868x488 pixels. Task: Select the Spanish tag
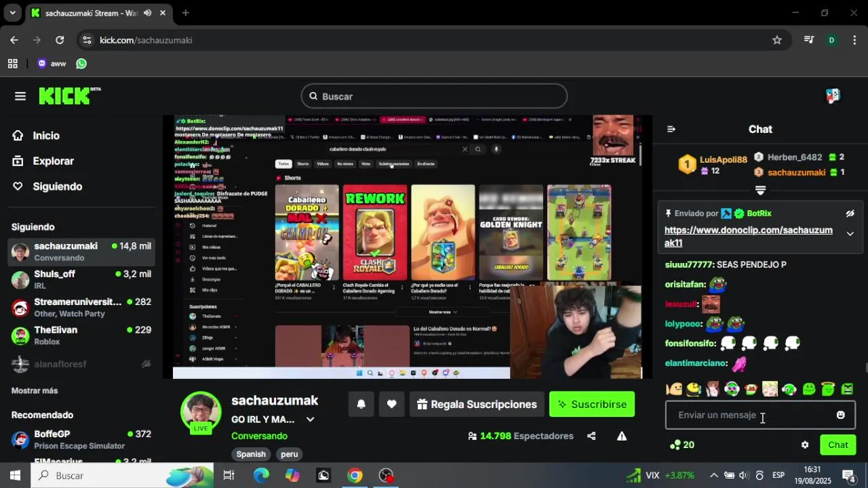click(251, 454)
